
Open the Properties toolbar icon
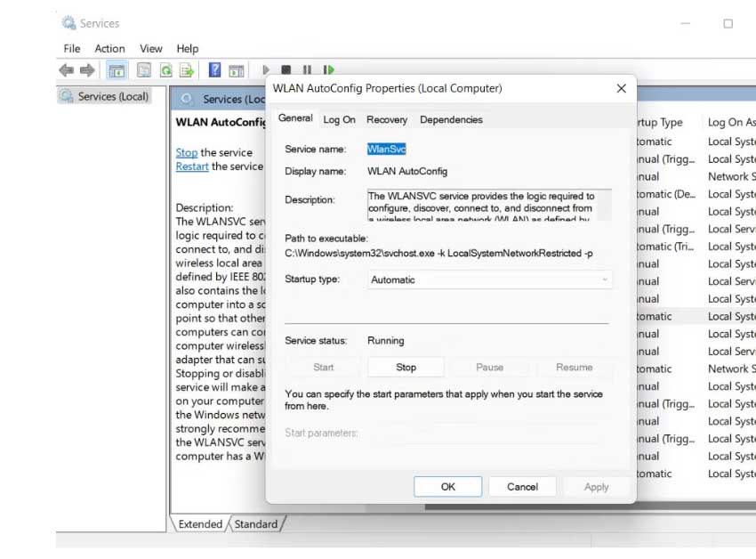[144, 70]
